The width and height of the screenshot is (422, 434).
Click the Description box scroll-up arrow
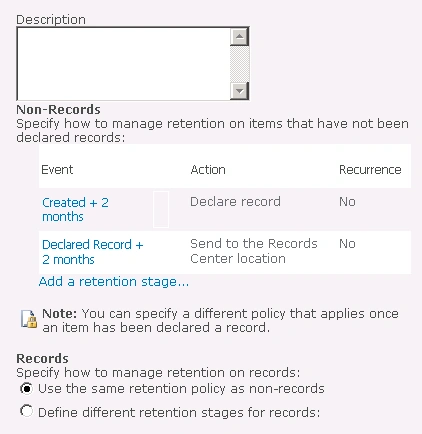tap(239, 37)
